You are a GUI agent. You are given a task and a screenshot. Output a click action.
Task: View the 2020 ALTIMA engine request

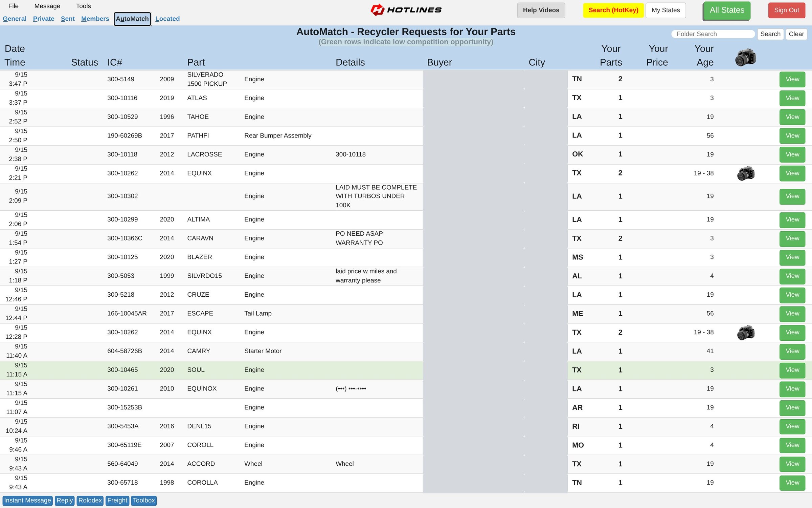pos(792,220)
